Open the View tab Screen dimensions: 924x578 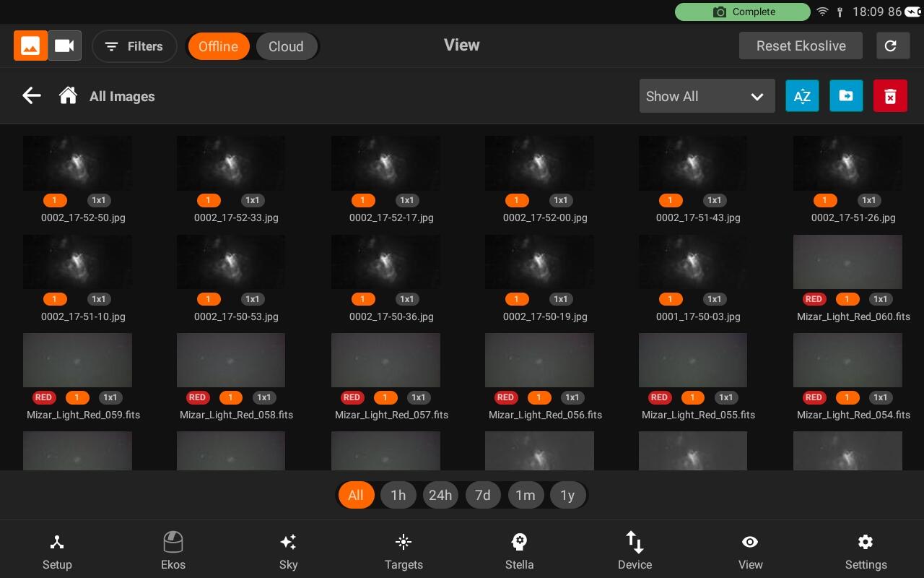750,551
